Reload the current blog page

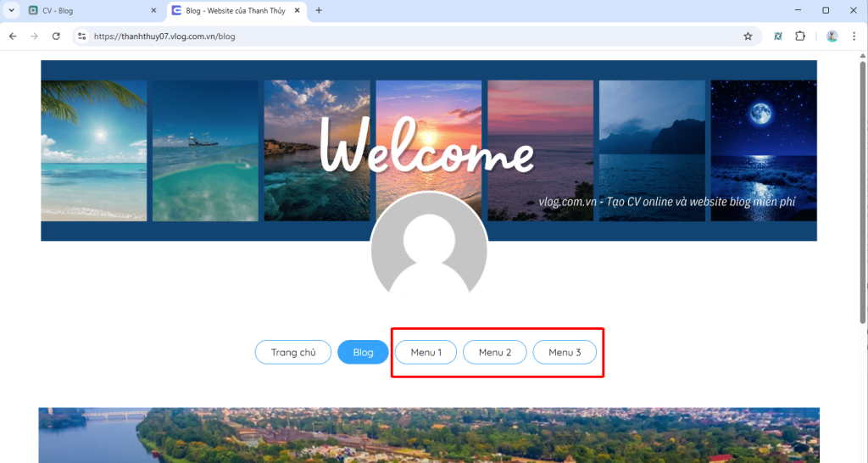[x=56, y=36]
